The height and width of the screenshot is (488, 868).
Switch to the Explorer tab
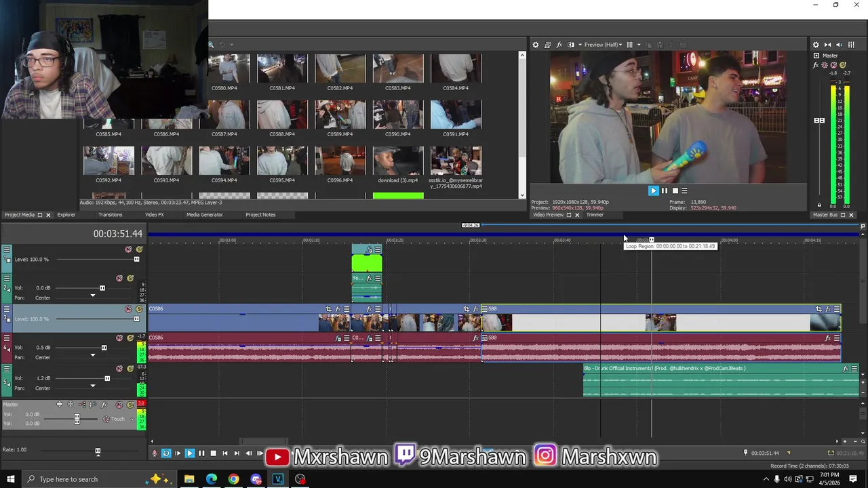[x=66, y=215]
